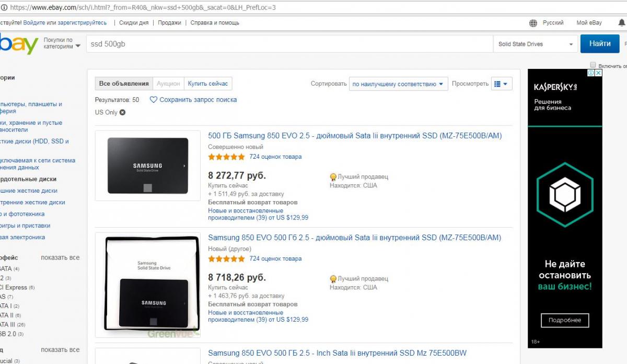Open Справка и помощь
Screen dimensions: 627x364
(215, 23)
